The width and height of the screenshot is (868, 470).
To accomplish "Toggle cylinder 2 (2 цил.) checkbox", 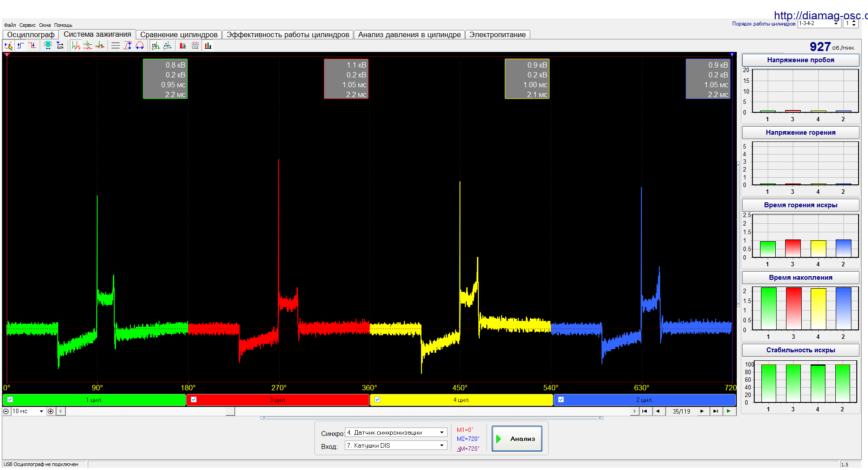I will coord(561,400).
